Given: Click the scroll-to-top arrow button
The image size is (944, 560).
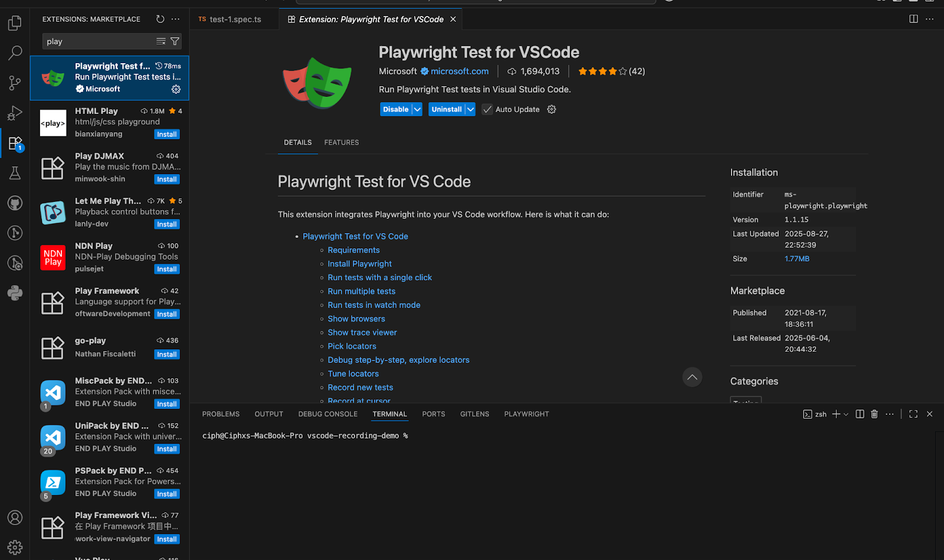Looking at the screenshot, I should [692, 377].
